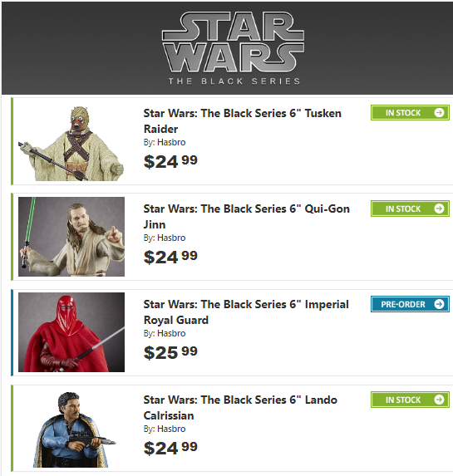Image resolution: width=453 pixels, height=476 pixels.
Task: Open the Lando Calrissian product title link
Action: pyautogui.click(x=240, y=407)
